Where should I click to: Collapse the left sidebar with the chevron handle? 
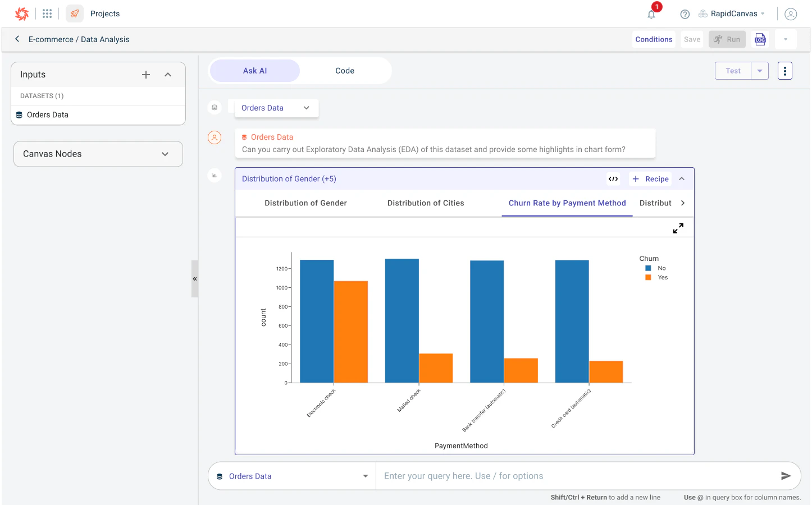tap(195, 278)
